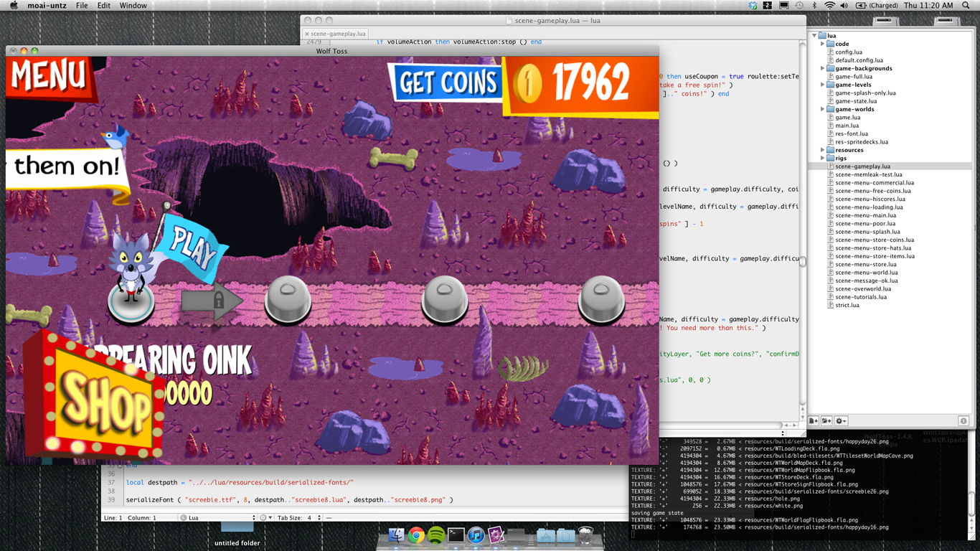980x551 pixels.
Task: Open main.lua in the file tree
Action: [847, 126]
